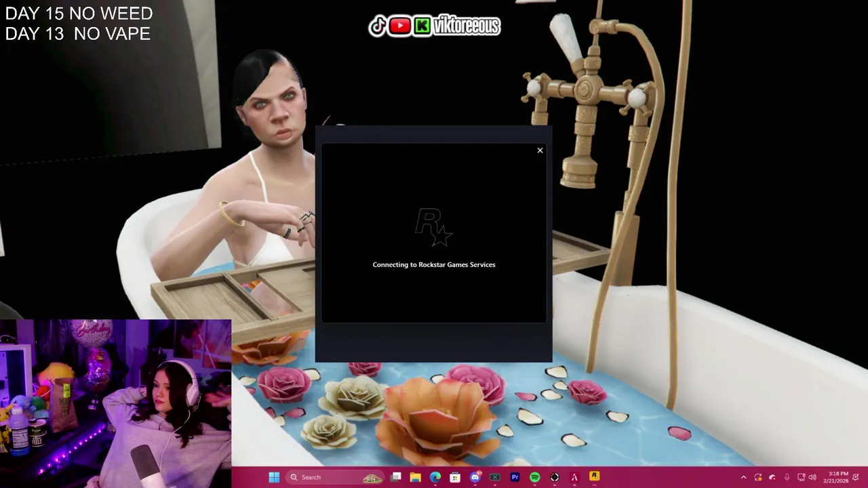Open File Explorer from the taskbar
The width and height of the screenshot is (868, 488).
pos(416,477)
